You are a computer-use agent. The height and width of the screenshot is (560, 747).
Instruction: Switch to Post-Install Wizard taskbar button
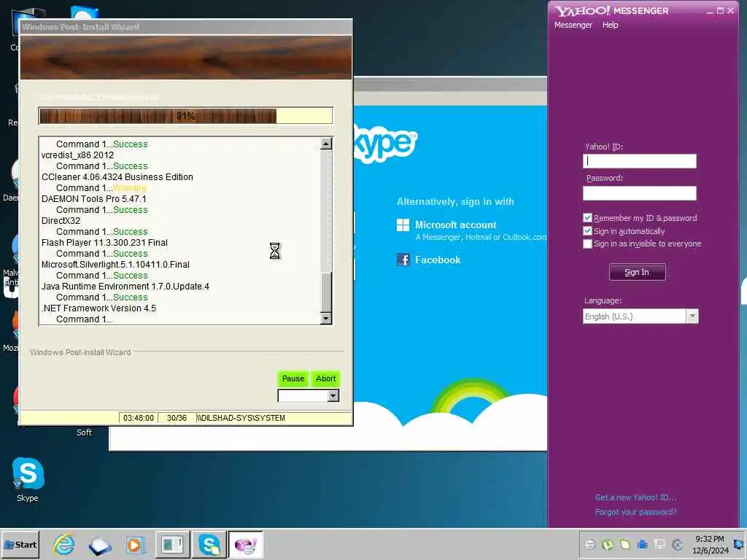172,545
